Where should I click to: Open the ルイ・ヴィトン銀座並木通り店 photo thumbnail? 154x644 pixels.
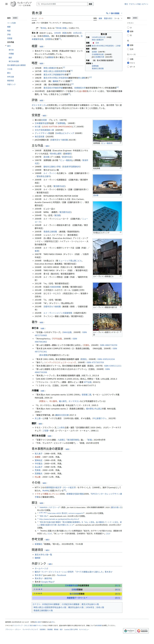pyautogui.click(x=107, y=294)
